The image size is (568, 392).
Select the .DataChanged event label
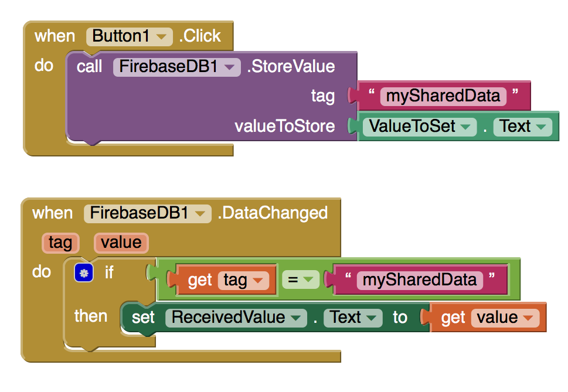click(x=273, y=213)
